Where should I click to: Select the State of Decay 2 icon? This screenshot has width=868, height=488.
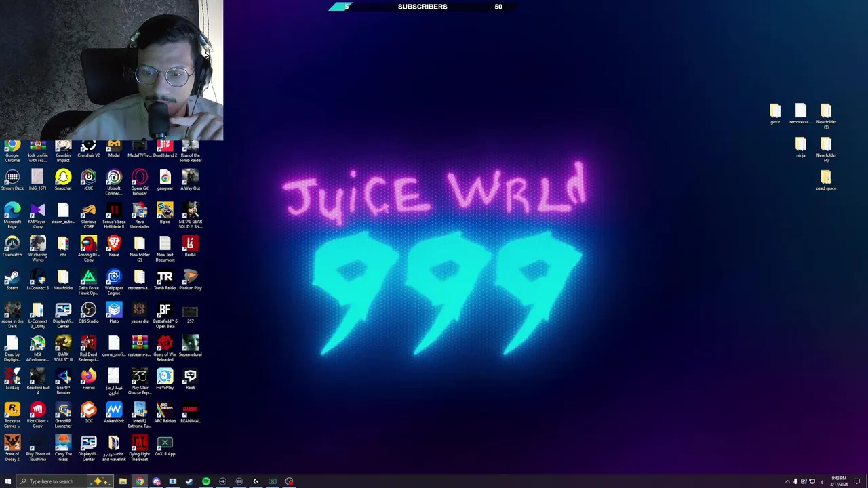pos(12,449)
